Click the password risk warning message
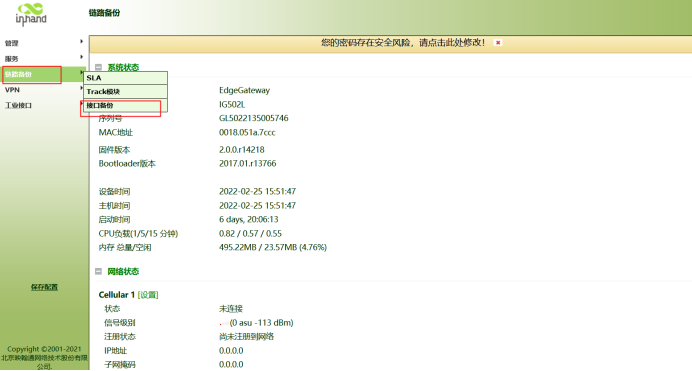Screen dimensions: 692x371 pyautogui.click(x=402, y=43)
